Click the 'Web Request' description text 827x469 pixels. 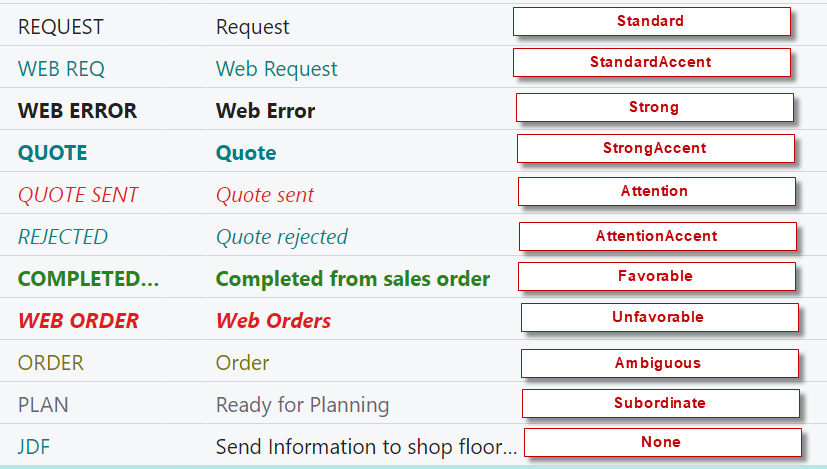click(277, 69)
